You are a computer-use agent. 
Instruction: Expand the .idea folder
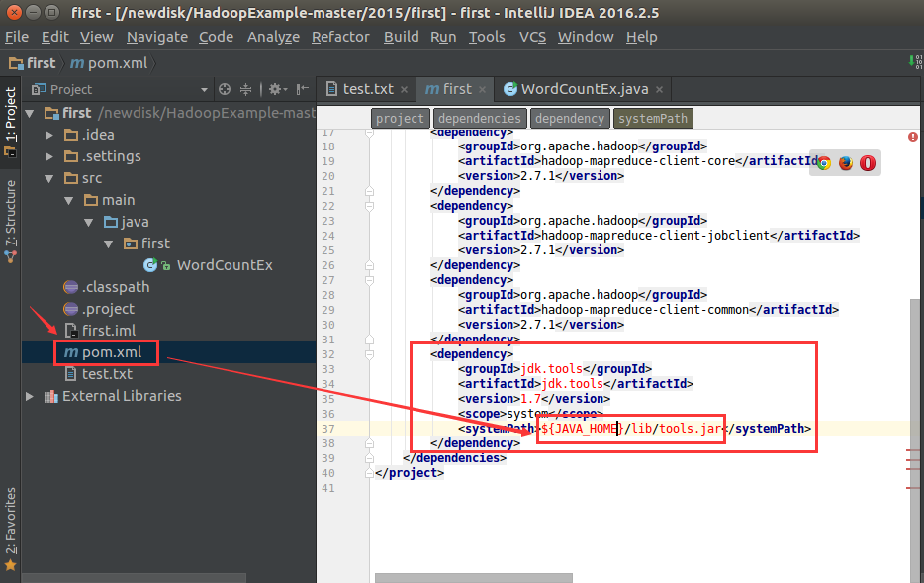[49, 135]
